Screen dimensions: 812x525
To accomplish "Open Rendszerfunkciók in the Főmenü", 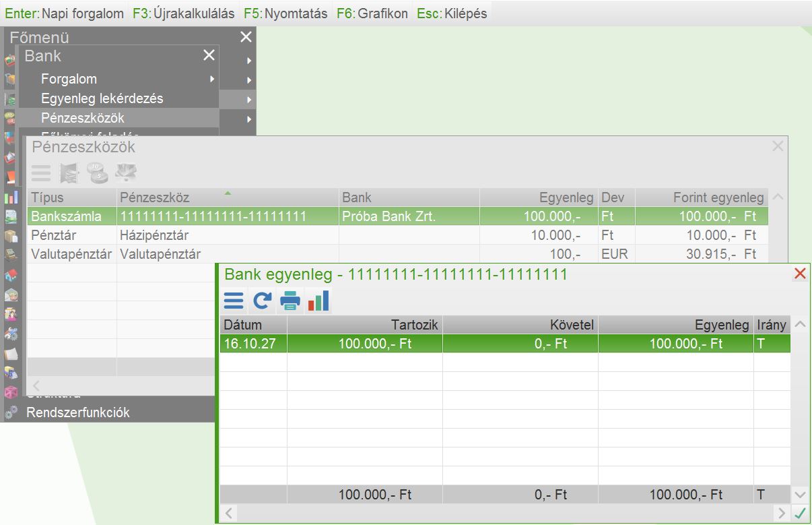I will (x=77, y=412).
